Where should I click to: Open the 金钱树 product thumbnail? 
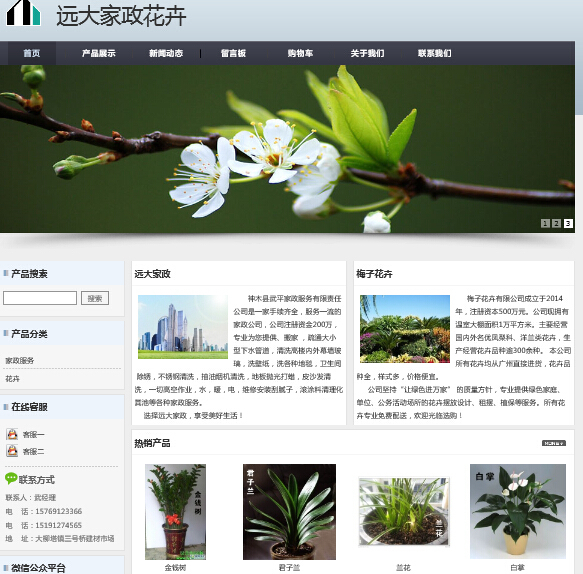(175, 512)
